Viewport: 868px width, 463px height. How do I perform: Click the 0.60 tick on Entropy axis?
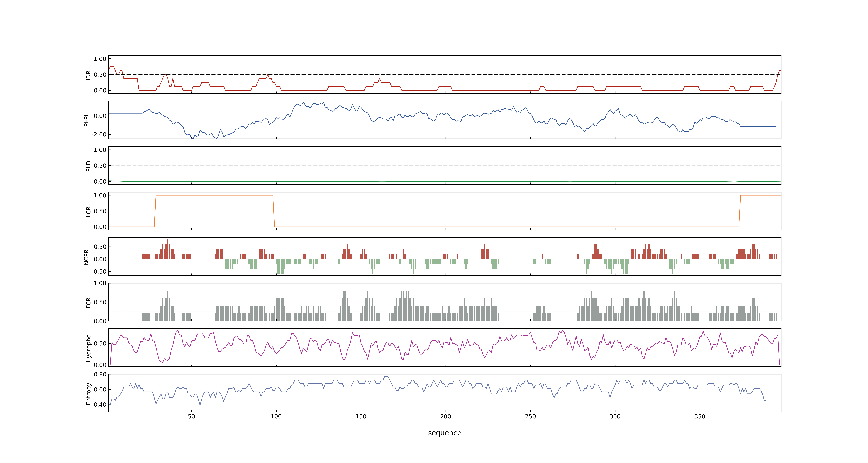[100, 390]
